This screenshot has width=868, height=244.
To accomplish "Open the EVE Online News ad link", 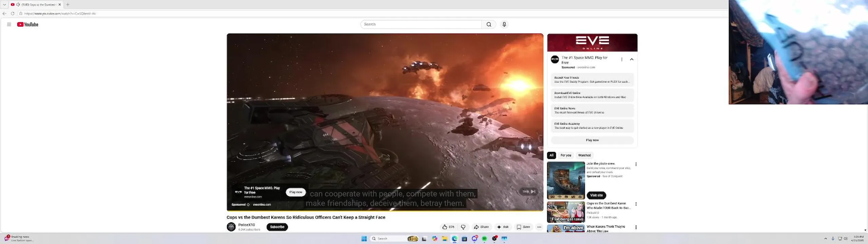I will coord(592,110).
